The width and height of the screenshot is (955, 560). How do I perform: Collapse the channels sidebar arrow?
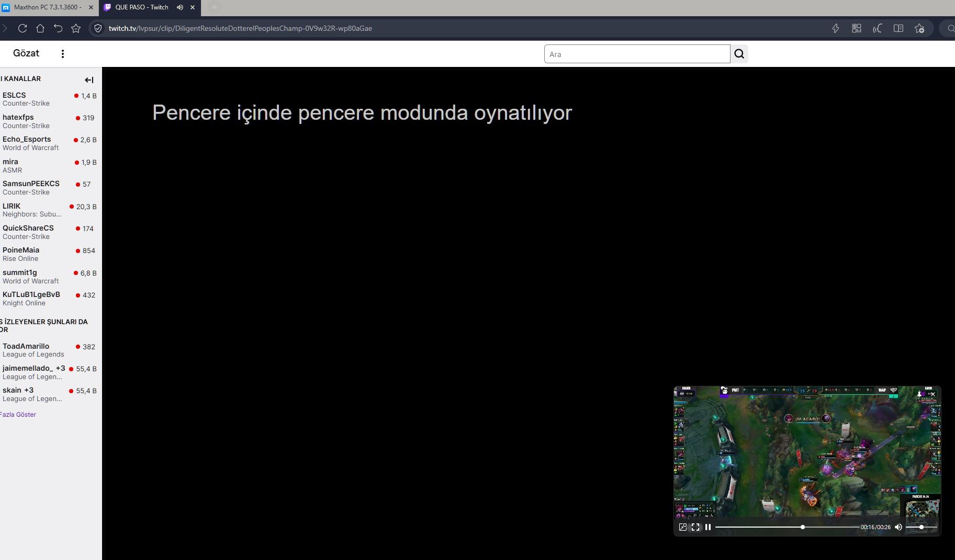coord(89,80)
